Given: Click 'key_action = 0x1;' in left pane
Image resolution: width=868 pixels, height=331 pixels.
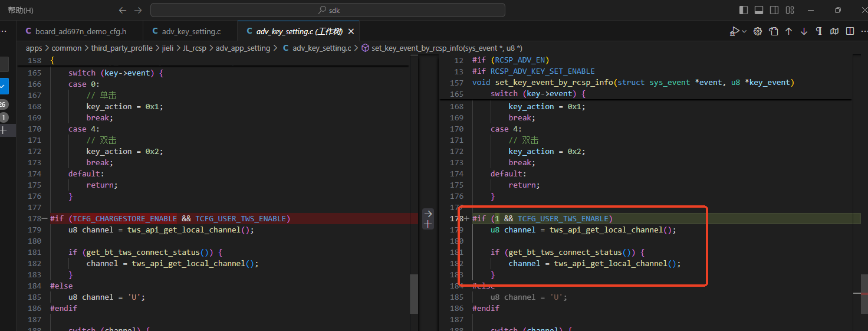Looking at the screenshot, I should point(124,106).
